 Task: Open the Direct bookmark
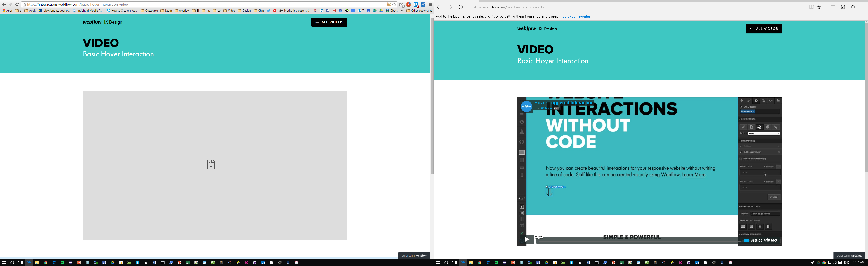pyautogui.click(x=392, y=11)
